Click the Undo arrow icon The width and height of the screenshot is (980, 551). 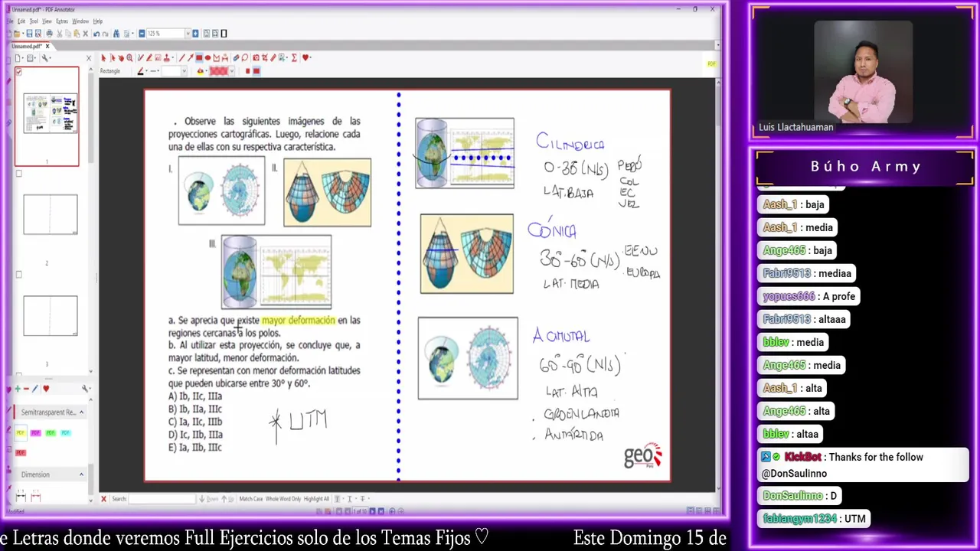96,34
